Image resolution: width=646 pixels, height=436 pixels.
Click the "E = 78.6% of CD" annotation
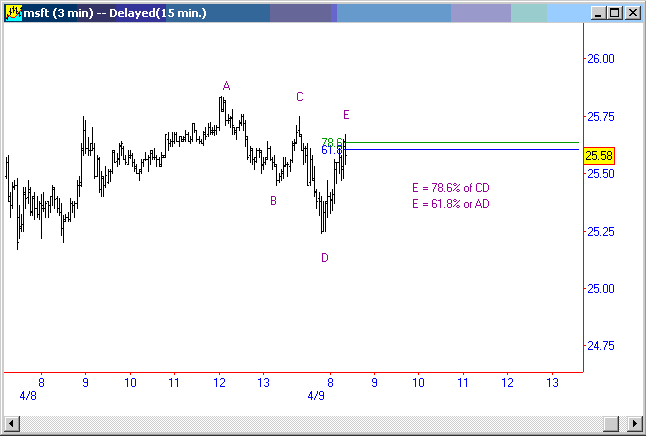pyautogui.click(x=450, y=188)
